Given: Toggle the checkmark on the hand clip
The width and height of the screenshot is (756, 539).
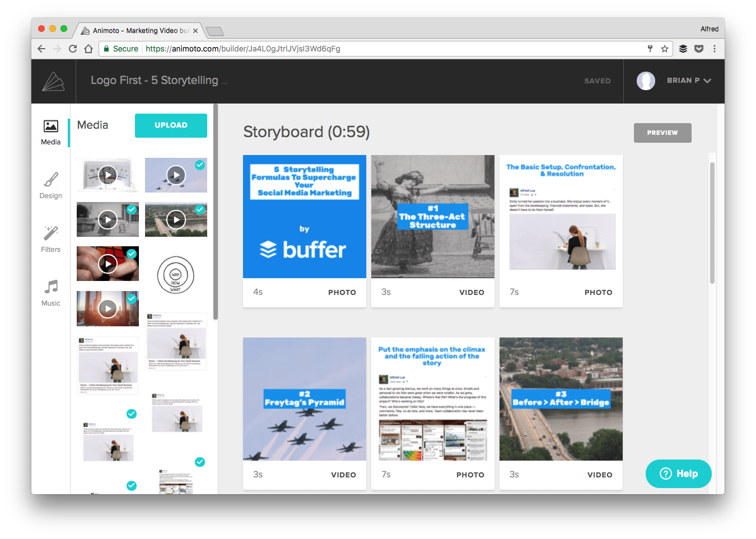Looking at the screenshot, I should point(132,254).
